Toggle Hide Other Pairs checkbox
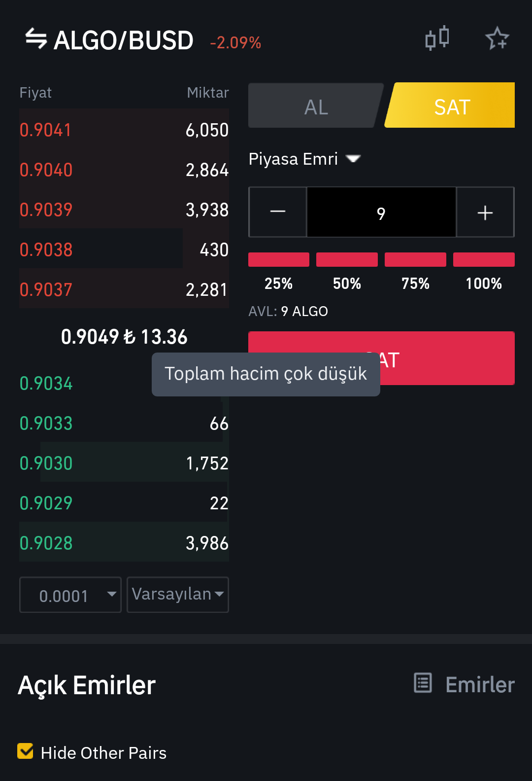 25,751
